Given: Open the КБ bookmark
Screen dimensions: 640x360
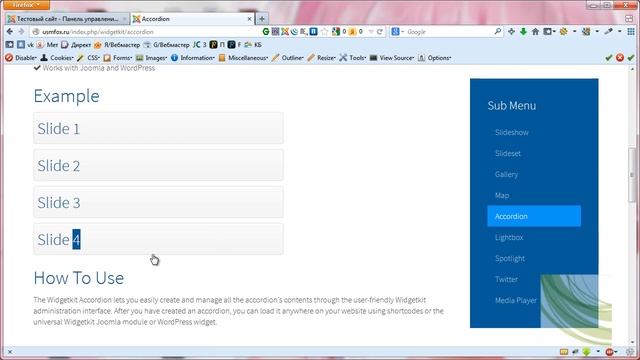Looking at the screenshot, I should click(253, 44).
